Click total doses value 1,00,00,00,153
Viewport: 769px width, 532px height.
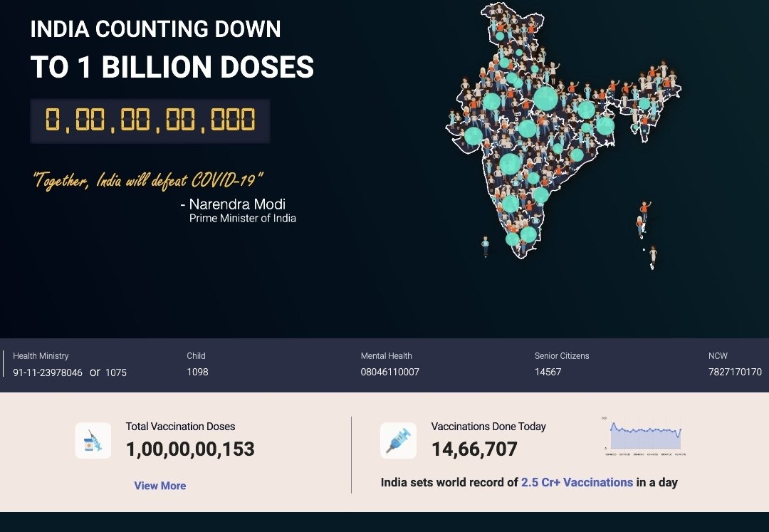click(x=190, y=449)
